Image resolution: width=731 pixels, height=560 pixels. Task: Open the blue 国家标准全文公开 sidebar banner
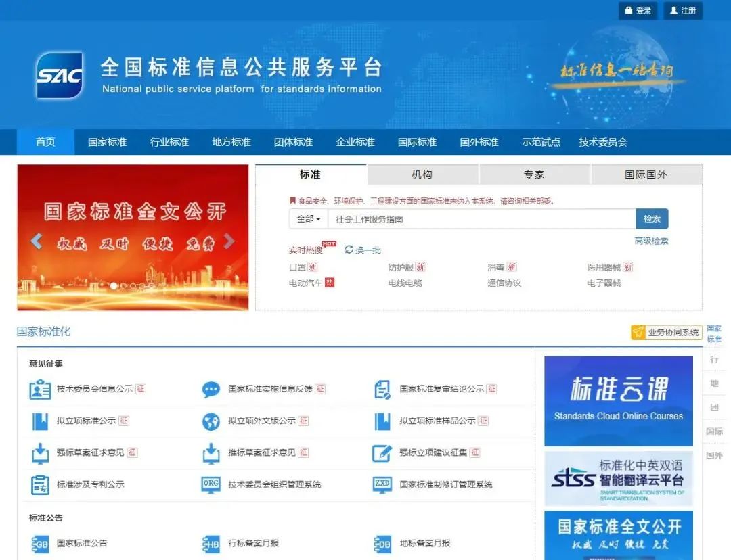coord(619,535)
